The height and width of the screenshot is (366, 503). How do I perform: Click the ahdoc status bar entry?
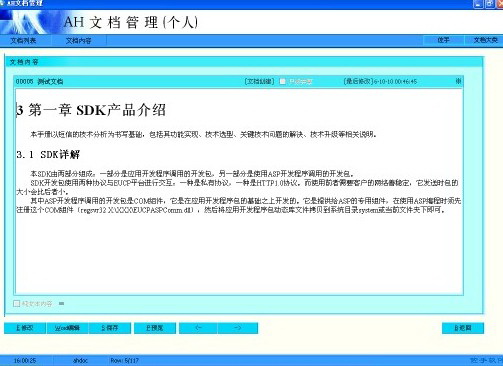80,361
